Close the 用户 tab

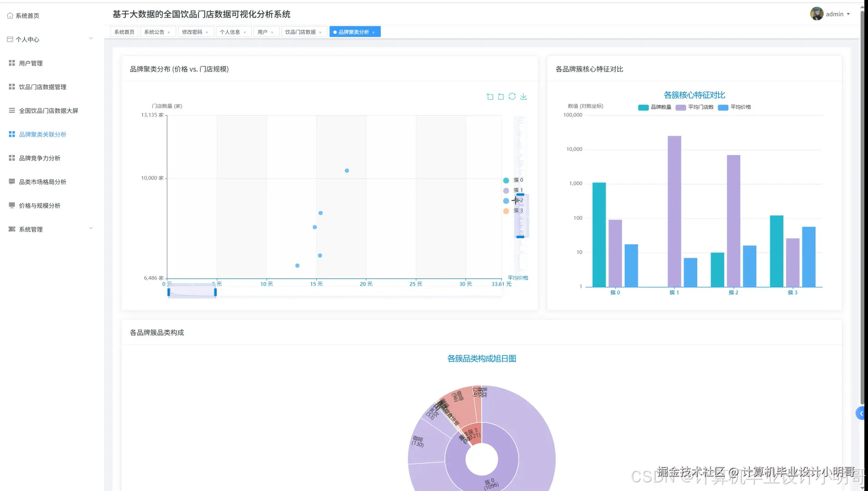pyautogui.click(x=272, y=32)
